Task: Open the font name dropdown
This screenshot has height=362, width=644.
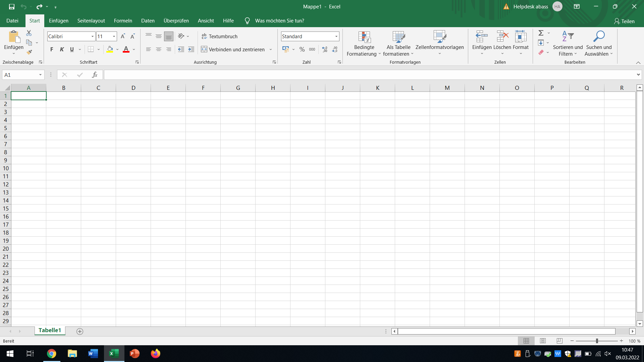Action: [x=92, y=37]
